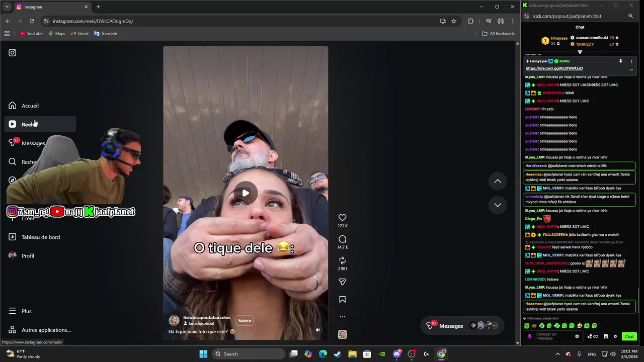Image resolution: width=644 pixels, height=362 pixels.
Task: Open Steam from taskbar
Action: 337,354
